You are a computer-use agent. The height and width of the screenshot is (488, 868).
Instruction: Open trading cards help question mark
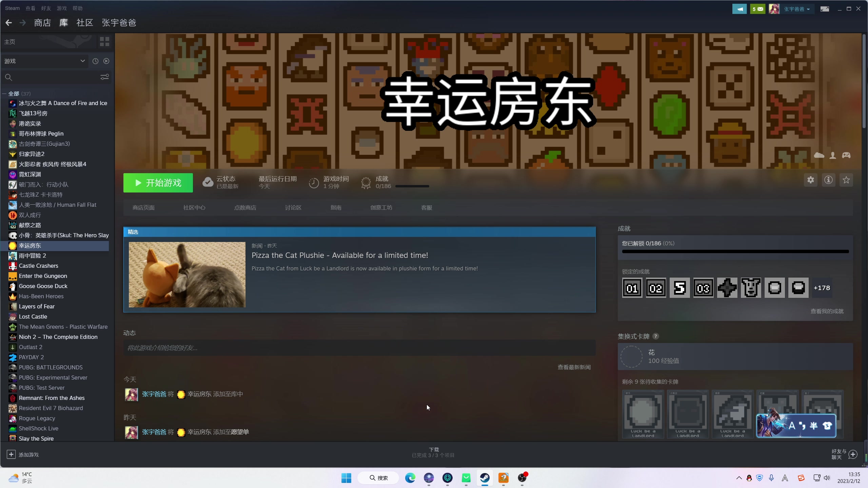pyautogui.click(x=656, y=336)
